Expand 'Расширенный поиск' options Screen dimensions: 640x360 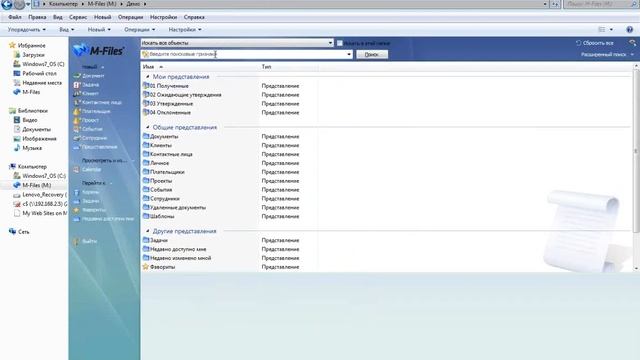click(607, 54)
